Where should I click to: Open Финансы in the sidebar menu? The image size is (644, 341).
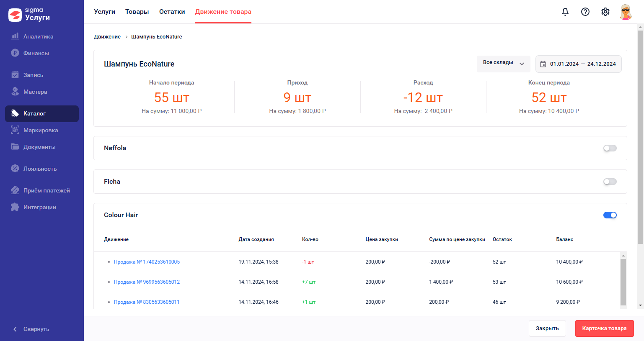(x=42, y=53)
